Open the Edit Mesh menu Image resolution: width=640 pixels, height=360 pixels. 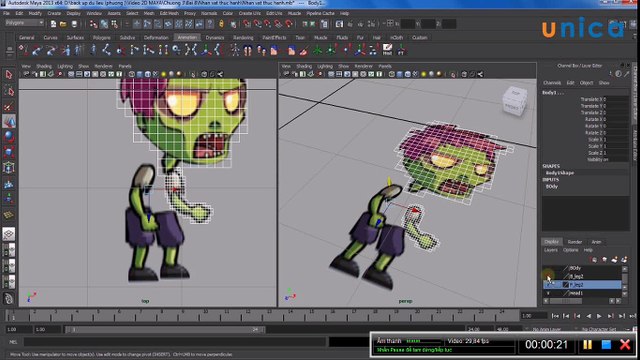tap(169, 13)
